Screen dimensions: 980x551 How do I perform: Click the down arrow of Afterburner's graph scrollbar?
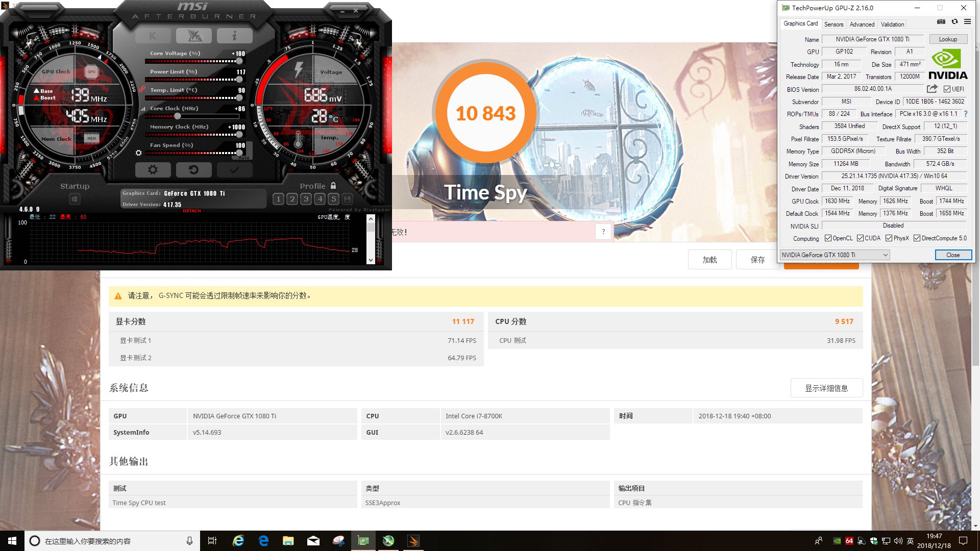pos(371,260)
